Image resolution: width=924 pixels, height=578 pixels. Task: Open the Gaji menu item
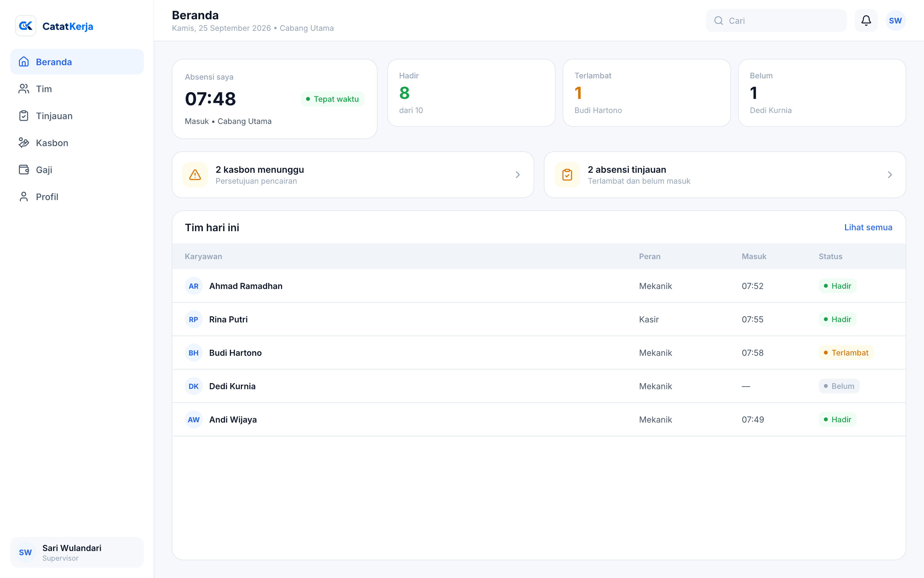pyautogui.click(x=77, y=170)
